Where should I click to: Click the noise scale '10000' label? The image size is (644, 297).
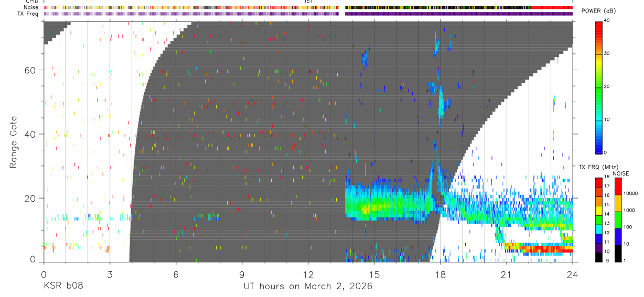click(630, 193)
